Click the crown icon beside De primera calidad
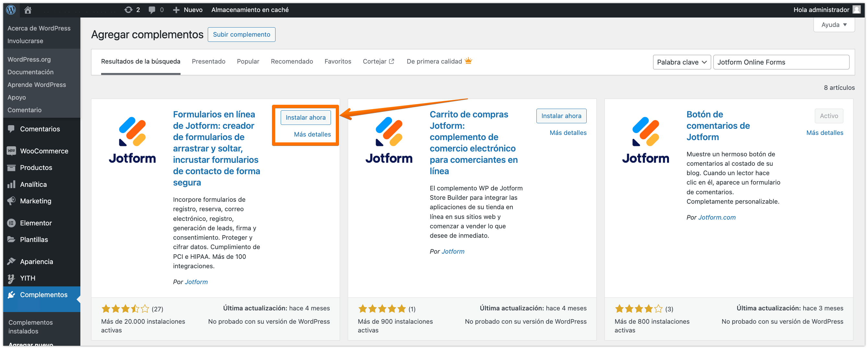 click(468, 61)
